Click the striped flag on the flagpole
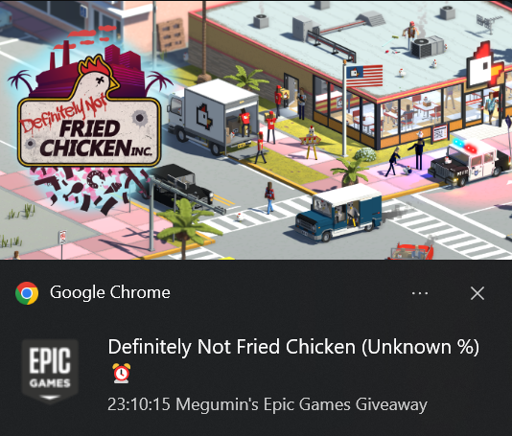Image resolution: width=512 pixels, height=436 pixels. (364, 76)
